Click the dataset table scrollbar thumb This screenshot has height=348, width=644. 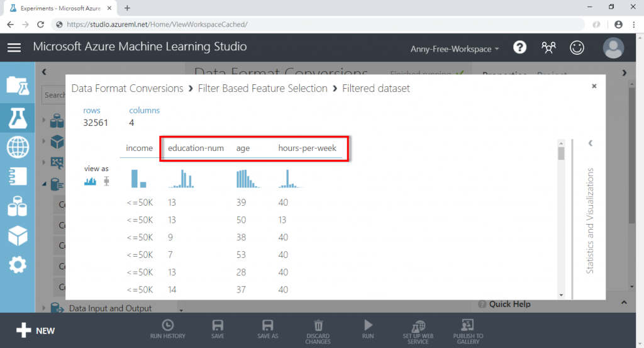click(x=561, y=154)
